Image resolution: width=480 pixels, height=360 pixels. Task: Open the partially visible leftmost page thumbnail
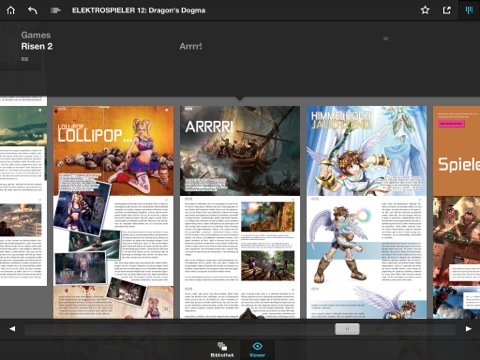(23, 191)
